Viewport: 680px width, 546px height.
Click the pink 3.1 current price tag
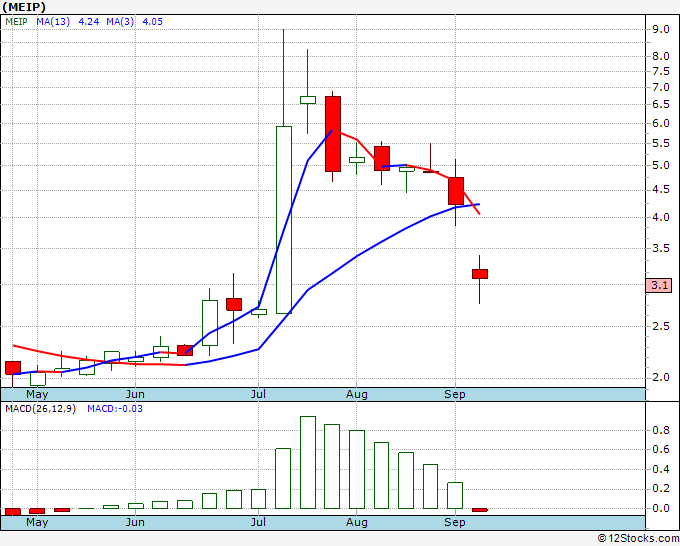[659, 285]
